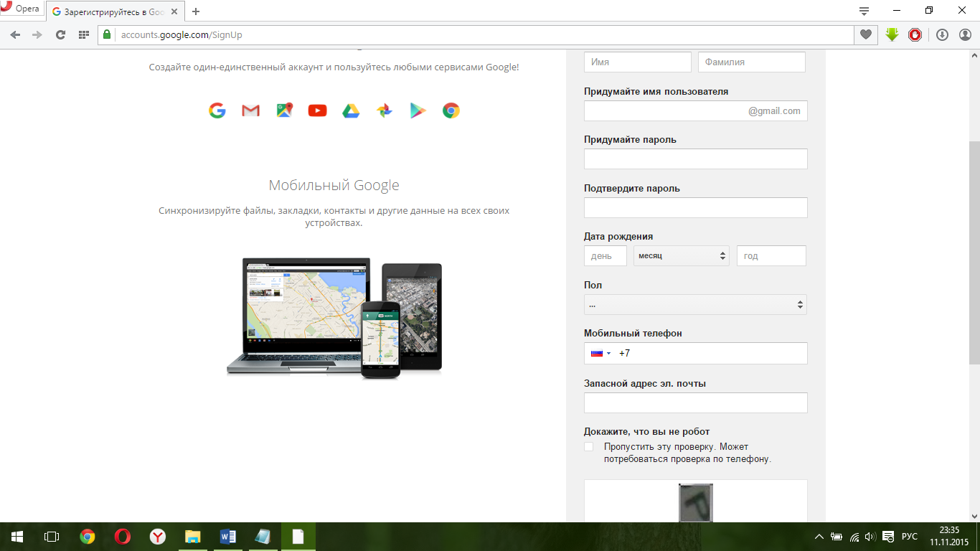
Task: Open Speed Dial grid icon
Action: tap(84, 34)
